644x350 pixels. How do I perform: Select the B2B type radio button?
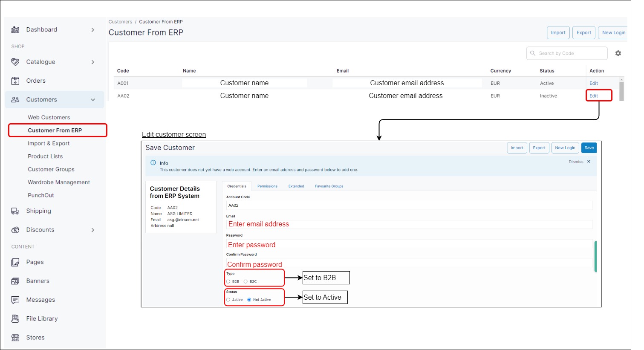(x=228, y=281)
